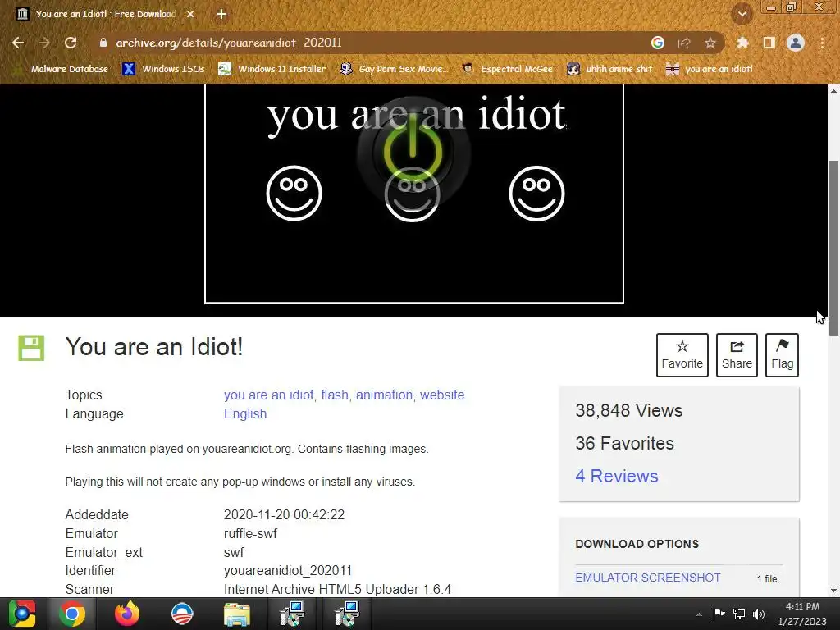Select the 'You are an Idiot!' browser tab
This screenshot has height=630, width=840.
click(106, 14)
